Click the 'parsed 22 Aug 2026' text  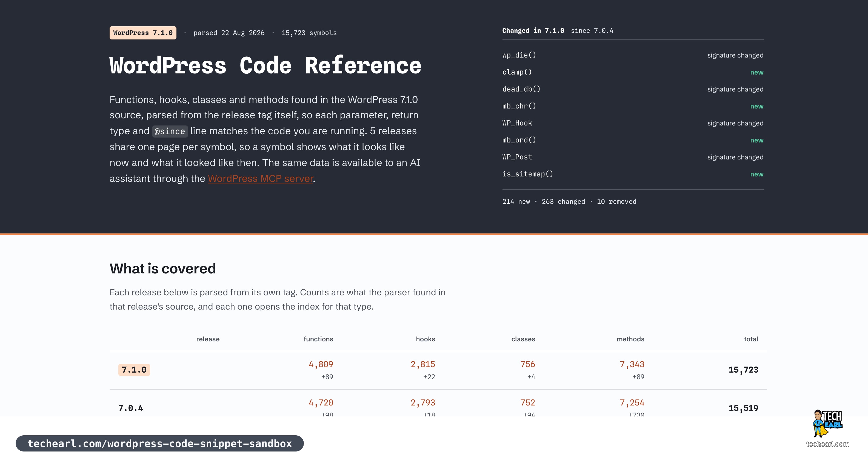(229, 33)
